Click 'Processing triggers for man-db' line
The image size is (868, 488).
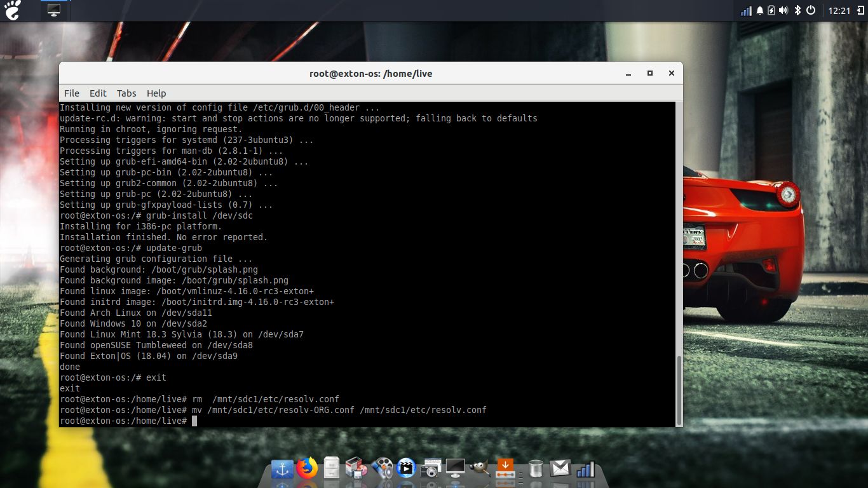(172, 151)
